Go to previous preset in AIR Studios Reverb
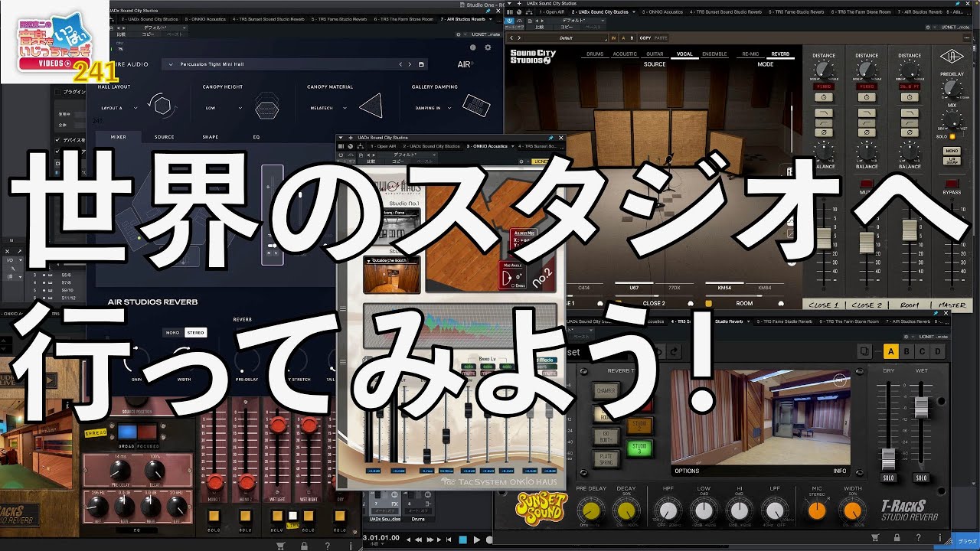The width and height of the screenshot is (980, 551). tap(401, 64)
